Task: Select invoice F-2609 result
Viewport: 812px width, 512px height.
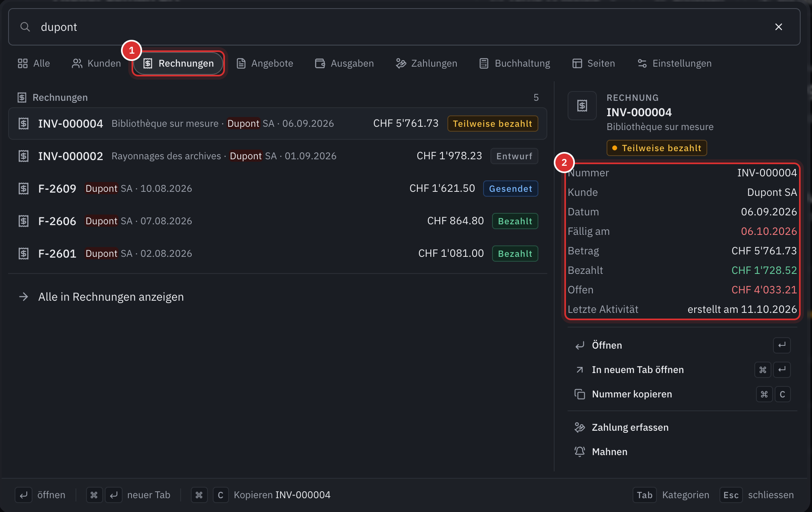Action: [278, 189]
